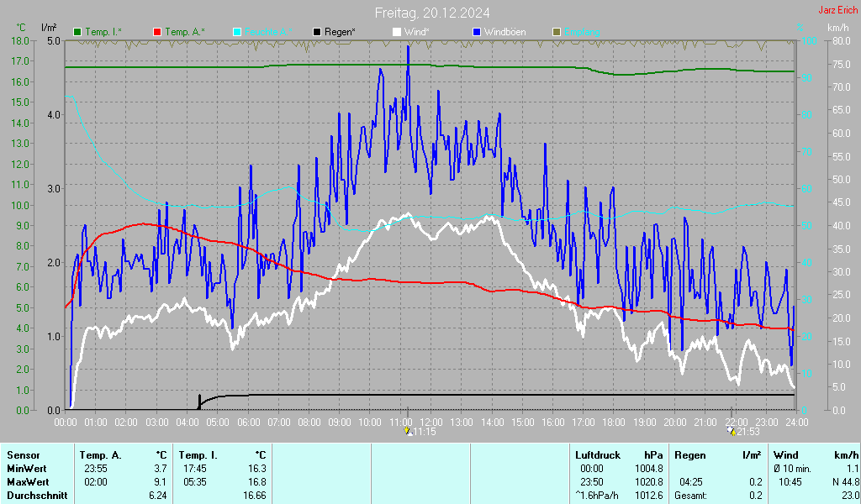Toggle the Regen* legend label
This screenshot has width=861, height=504.
coord(341,32)
